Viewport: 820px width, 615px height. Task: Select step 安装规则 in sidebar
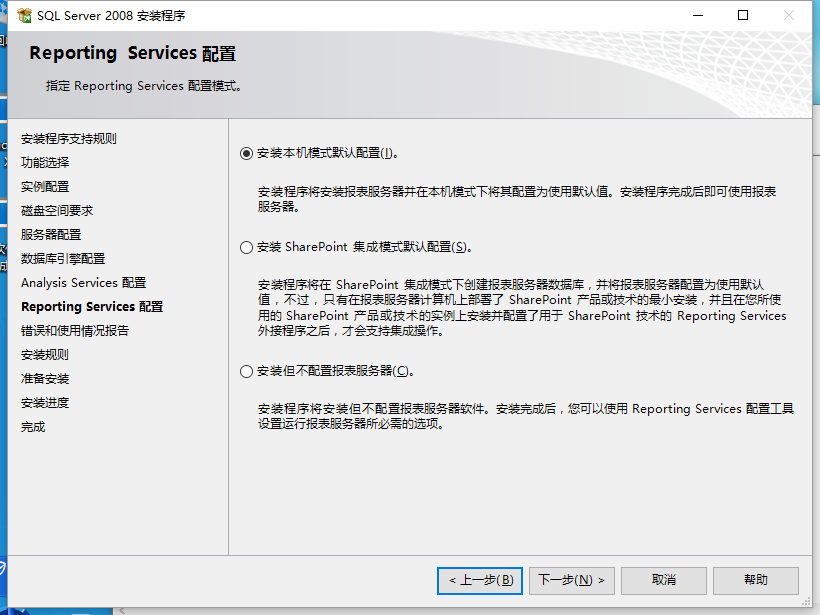(45, 355)
